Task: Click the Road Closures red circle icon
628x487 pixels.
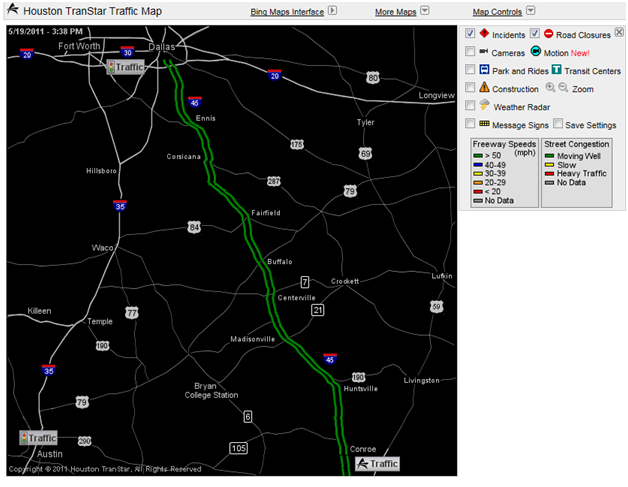Action: [548, 34]
